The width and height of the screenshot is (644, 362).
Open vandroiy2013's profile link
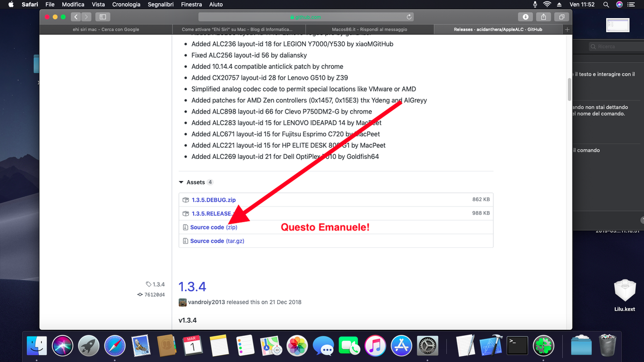pos(206,302)
